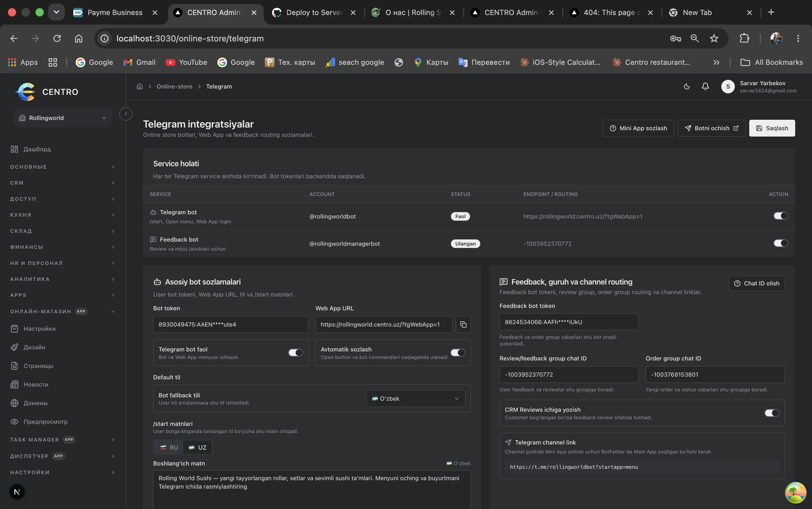Screen dimensions: 812x509
Task: Expand АНАЛИТИКА sidebar section
Action: point(62,279)
